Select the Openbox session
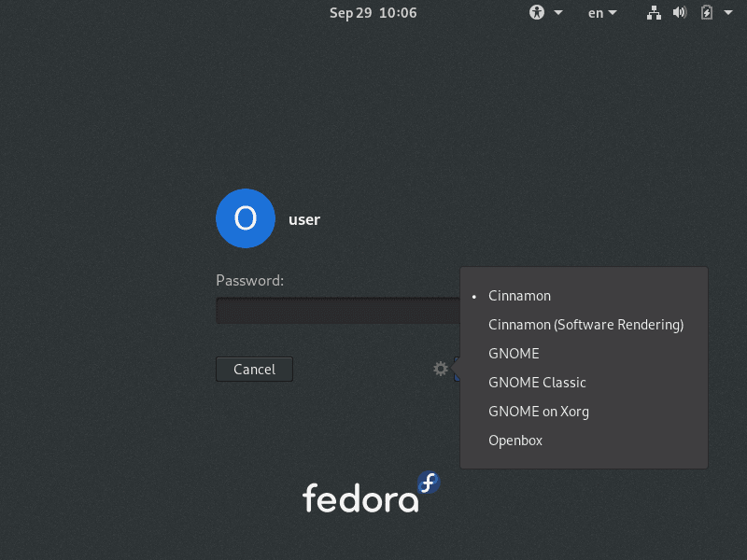Screen dimensions: 747x560 tap(514, 440)
